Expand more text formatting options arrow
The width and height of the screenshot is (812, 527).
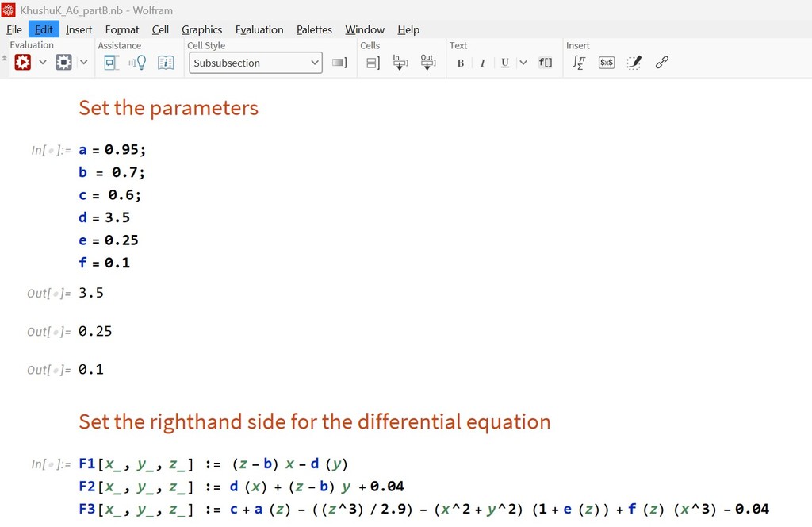[523, 63]
